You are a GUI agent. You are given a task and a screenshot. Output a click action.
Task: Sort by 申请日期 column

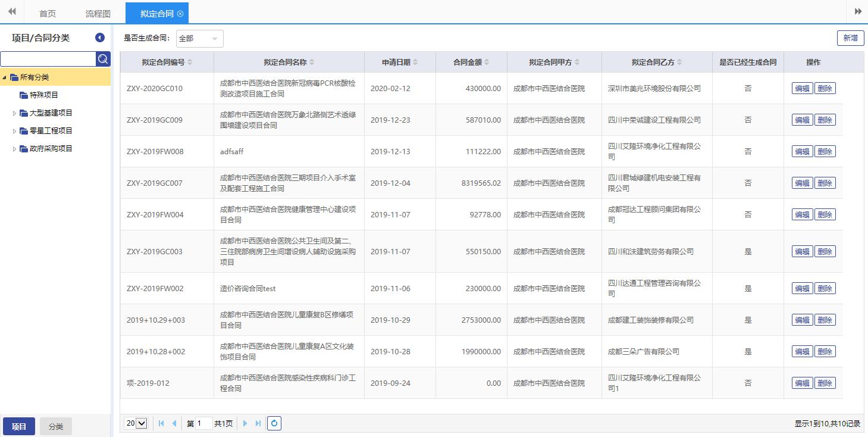click(400, 62)
